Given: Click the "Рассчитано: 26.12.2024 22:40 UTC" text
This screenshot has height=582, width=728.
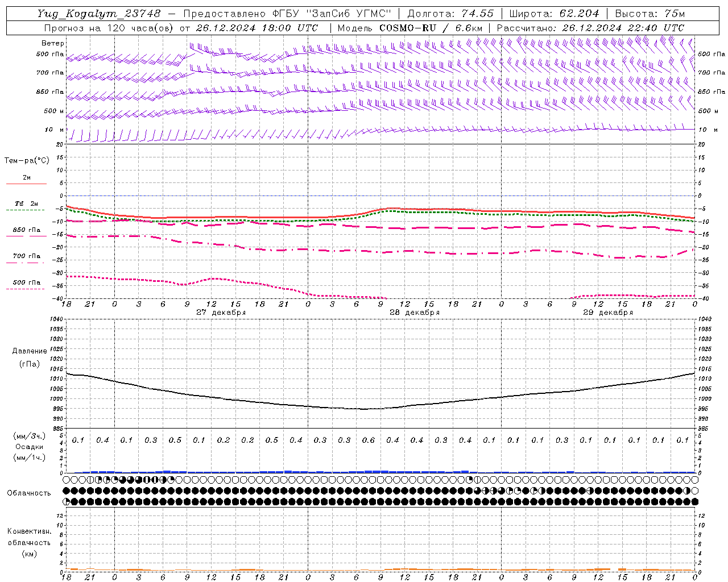Looking at the screenshot, I should point(590,28).
